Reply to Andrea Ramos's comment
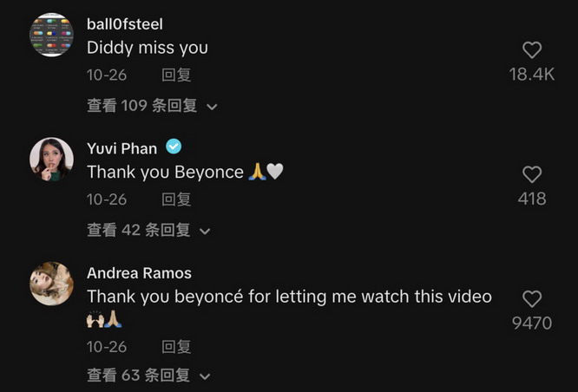The image size is (578, 392). (176, 347)
